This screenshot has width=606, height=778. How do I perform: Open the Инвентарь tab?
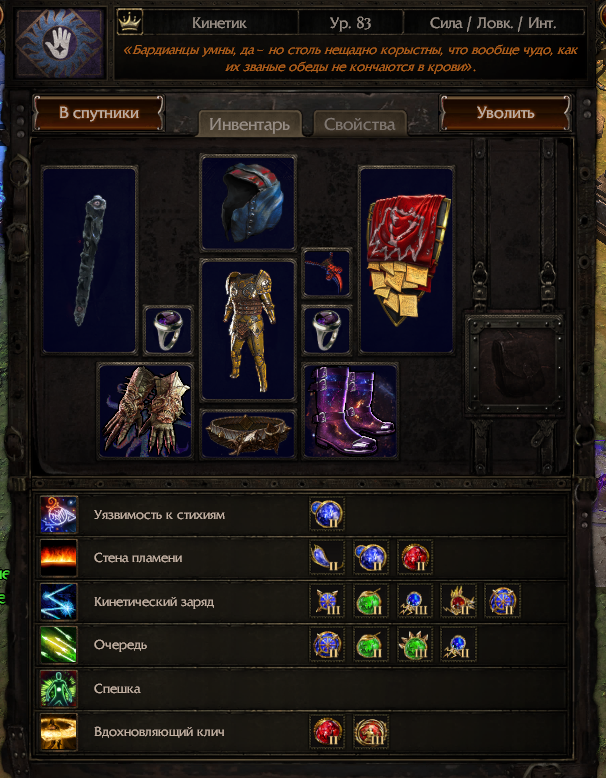pos(250,124)
